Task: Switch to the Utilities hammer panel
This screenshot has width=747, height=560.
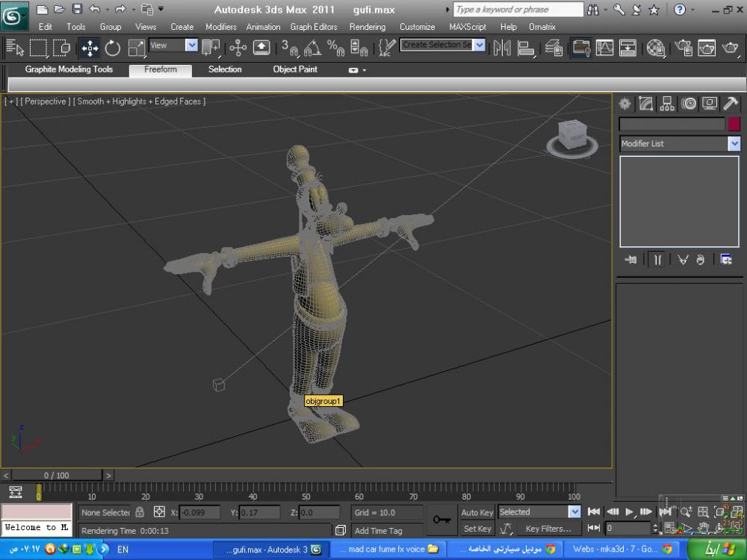Action: 731,104
